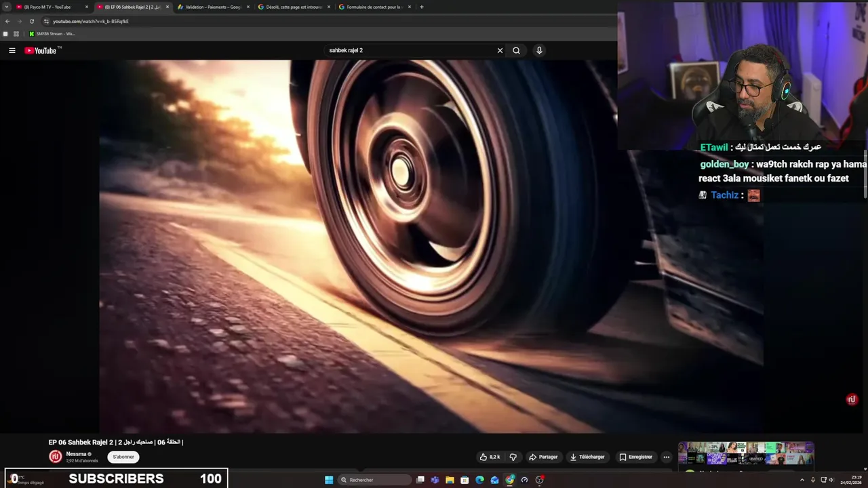Viewport: 868px width, 488px height.
Task: Open the Mail app on taskbar
Action: click(494, 480)
